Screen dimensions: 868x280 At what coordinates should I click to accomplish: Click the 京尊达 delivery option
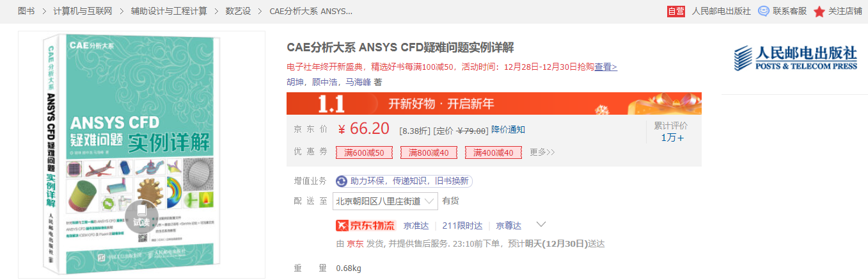[509, 226]
